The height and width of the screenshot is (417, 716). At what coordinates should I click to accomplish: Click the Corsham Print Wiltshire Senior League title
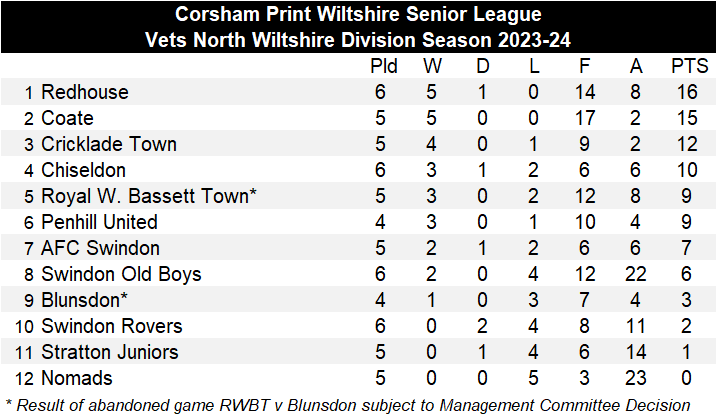coord(357,15)
